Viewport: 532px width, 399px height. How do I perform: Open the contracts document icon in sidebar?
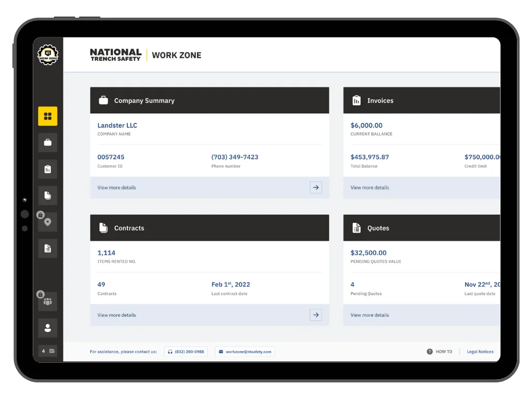click(48, 195)
